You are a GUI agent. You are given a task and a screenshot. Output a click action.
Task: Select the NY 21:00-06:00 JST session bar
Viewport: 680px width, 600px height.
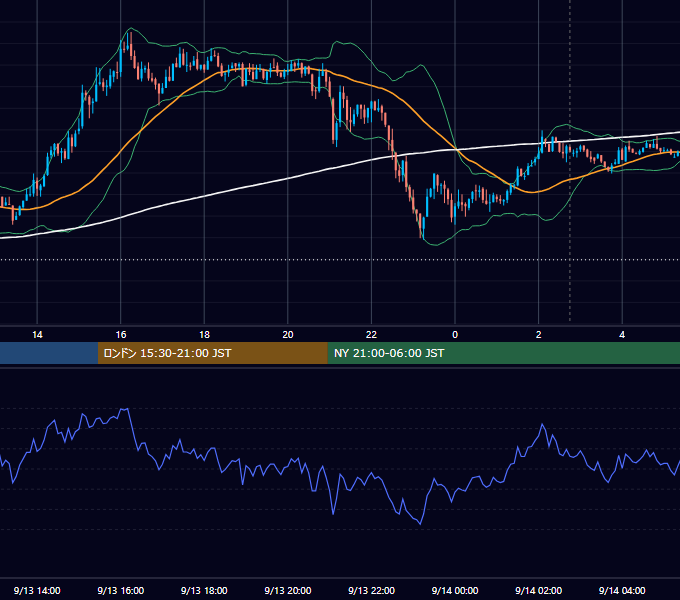click(503, 353)
